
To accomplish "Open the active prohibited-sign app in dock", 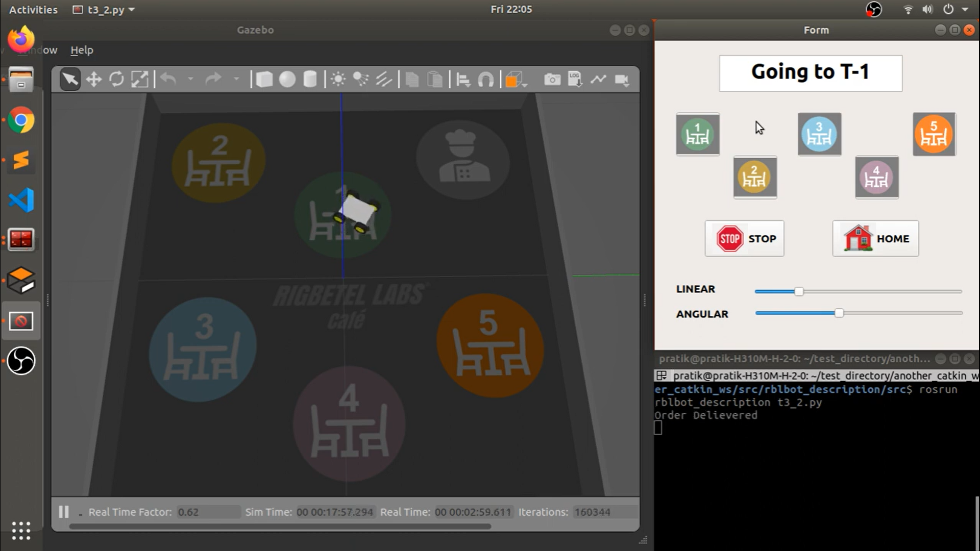I will click(21, 321).
